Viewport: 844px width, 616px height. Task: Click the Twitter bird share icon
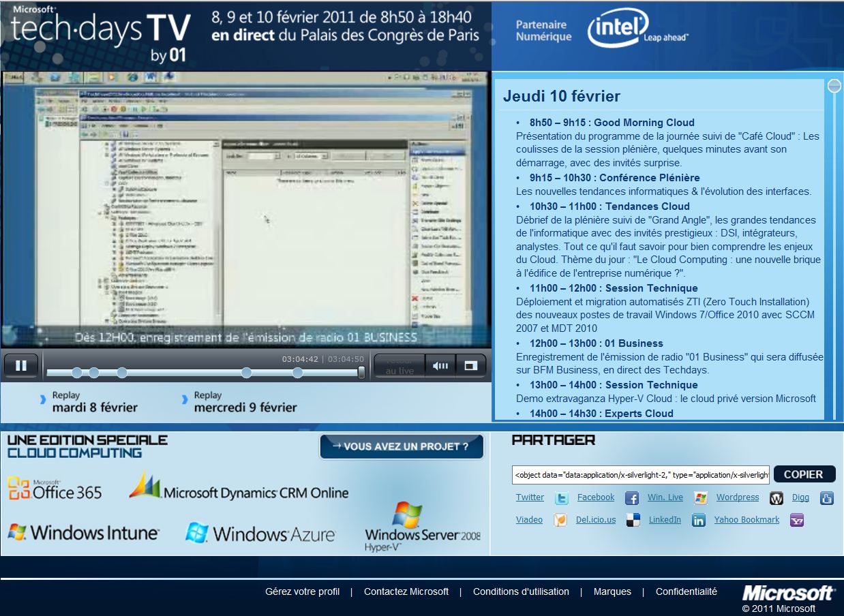[561, 498]
